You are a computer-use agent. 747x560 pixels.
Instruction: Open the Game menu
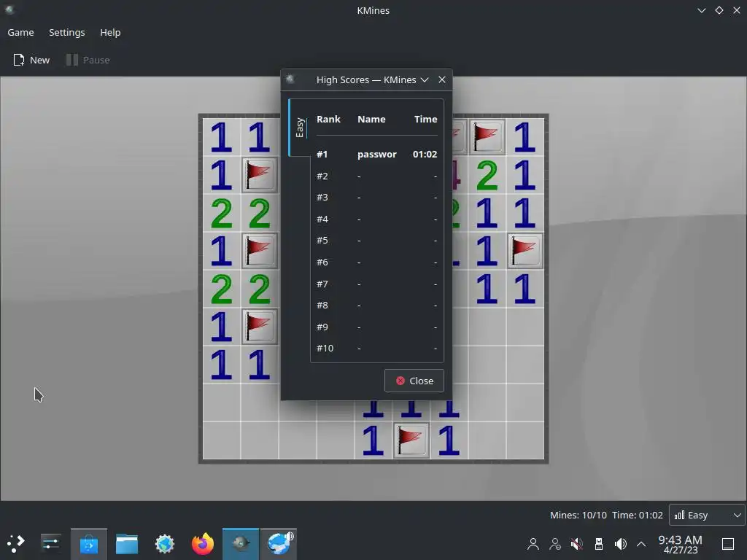click(20, 32)
